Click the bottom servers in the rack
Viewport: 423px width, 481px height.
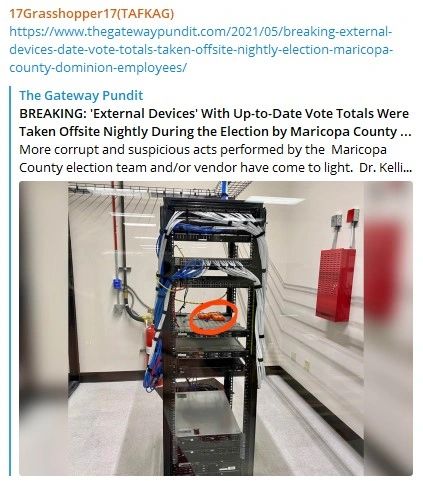pyautogui.click(x=209, y=450)
